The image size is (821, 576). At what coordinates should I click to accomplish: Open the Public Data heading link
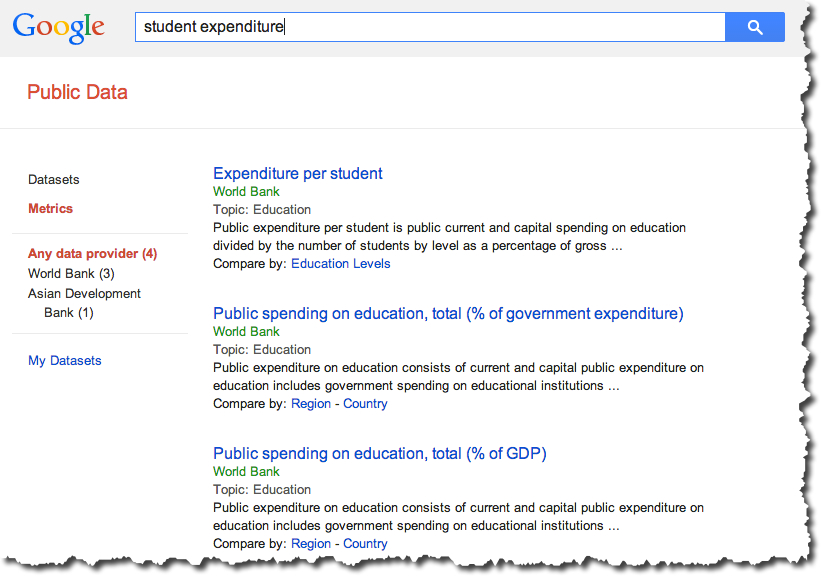77,92
